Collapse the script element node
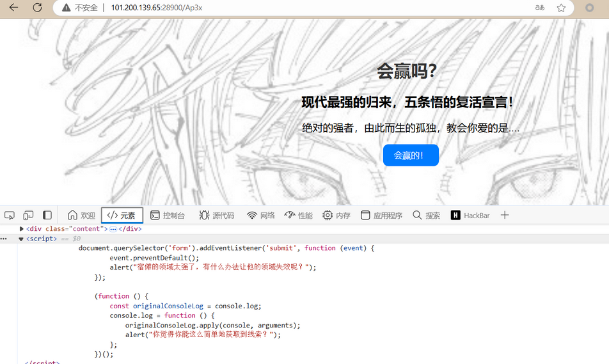The image size is (609, 364). point(21,239)
